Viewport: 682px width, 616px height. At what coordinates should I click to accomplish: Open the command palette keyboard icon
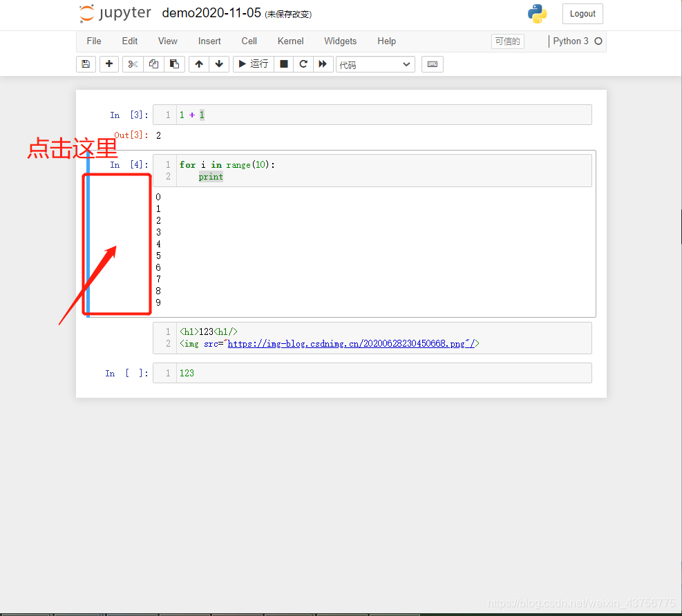(432, 64)
